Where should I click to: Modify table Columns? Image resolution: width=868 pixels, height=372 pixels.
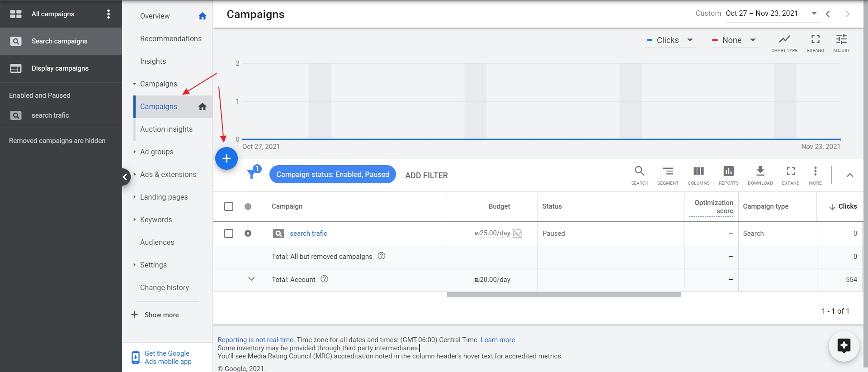coord(698,175)
